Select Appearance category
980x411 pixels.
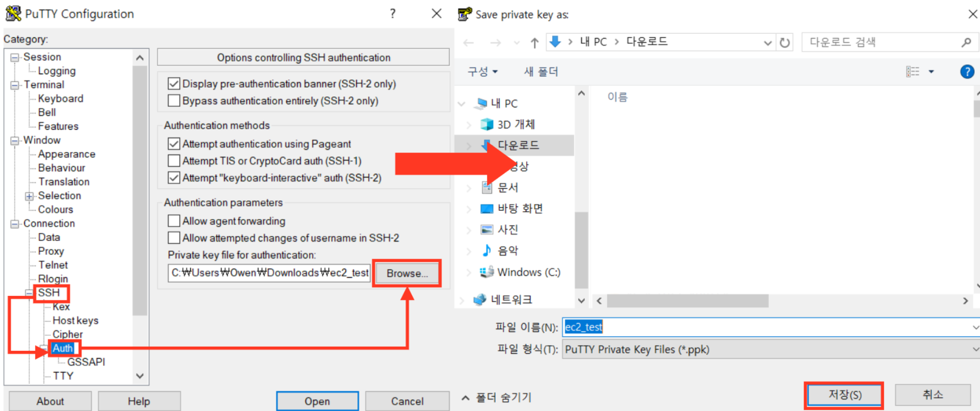coord(66,154)
